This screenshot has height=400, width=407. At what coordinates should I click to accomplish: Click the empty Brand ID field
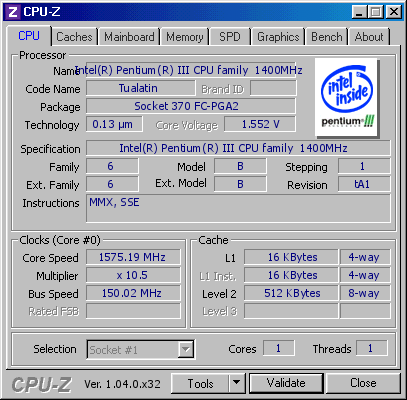(x=273, y=88)
